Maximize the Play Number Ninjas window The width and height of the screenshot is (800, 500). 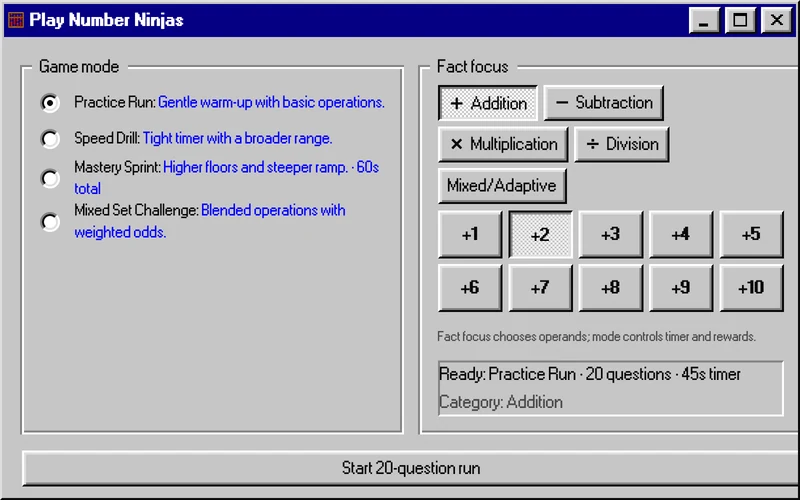(x=740, y=20)
